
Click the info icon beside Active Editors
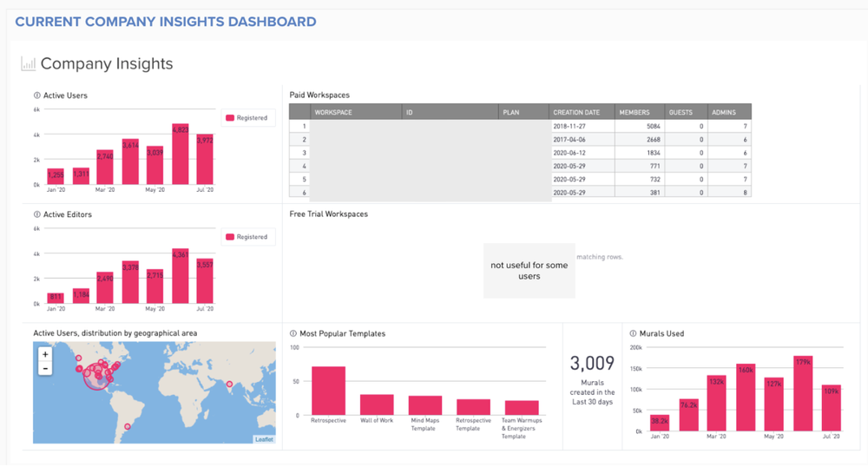coord(37,214)
